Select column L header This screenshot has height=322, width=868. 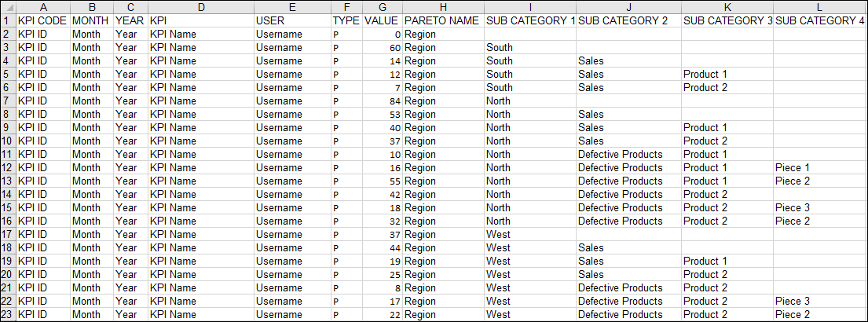tap(820, 7)
